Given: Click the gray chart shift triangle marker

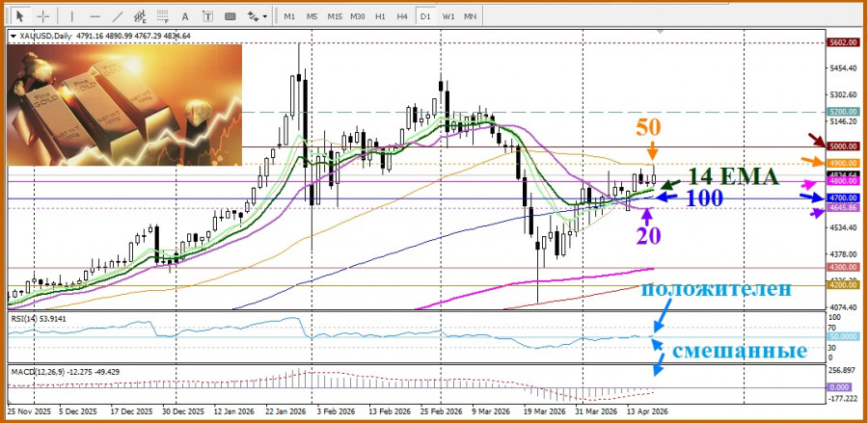Looking at the screenshot, I should [660, 32].
